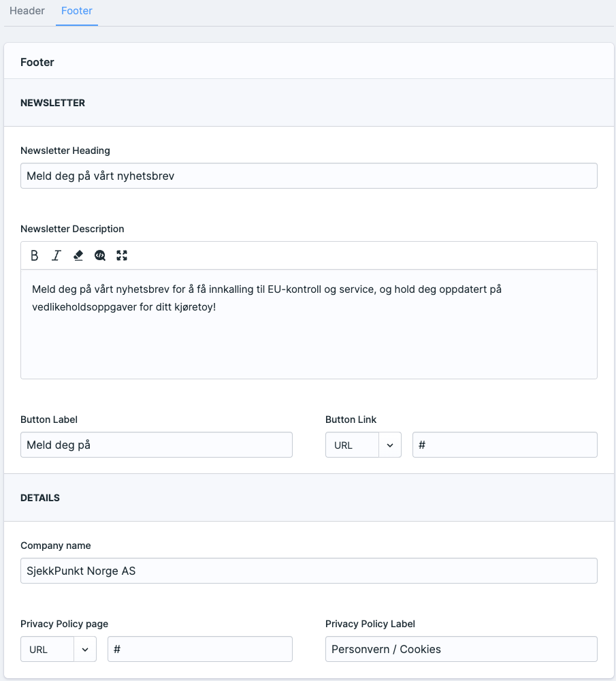Focus the Button Label field
The width and height of the screenshot is (616, 681).
pos(156,445)
